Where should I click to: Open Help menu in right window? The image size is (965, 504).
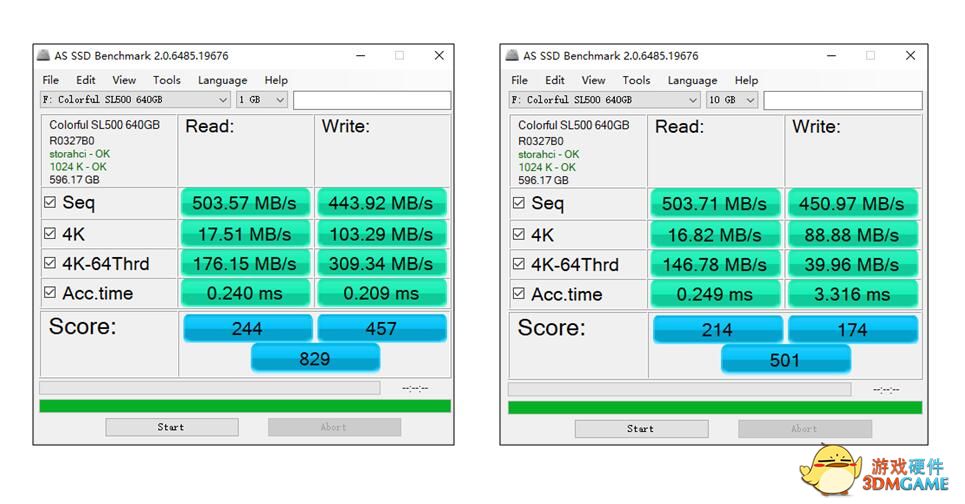tap(746, 80)
